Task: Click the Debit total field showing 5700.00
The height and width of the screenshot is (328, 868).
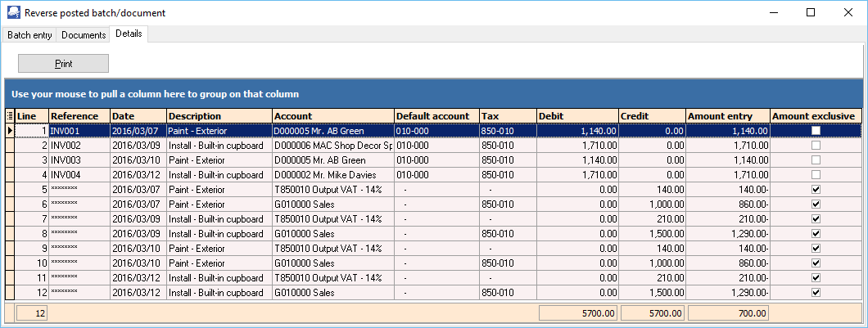Action: tap(578, 313)
